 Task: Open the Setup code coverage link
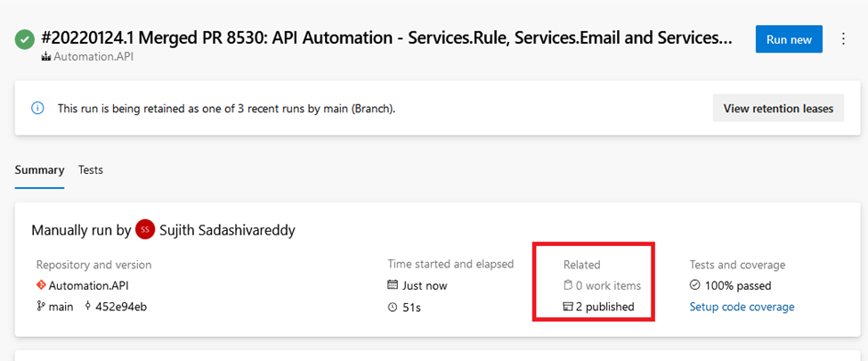[x=742, y=307]
